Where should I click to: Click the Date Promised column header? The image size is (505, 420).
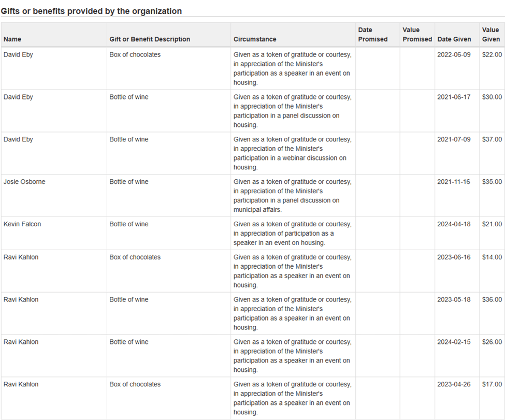[x=372, y=35]
